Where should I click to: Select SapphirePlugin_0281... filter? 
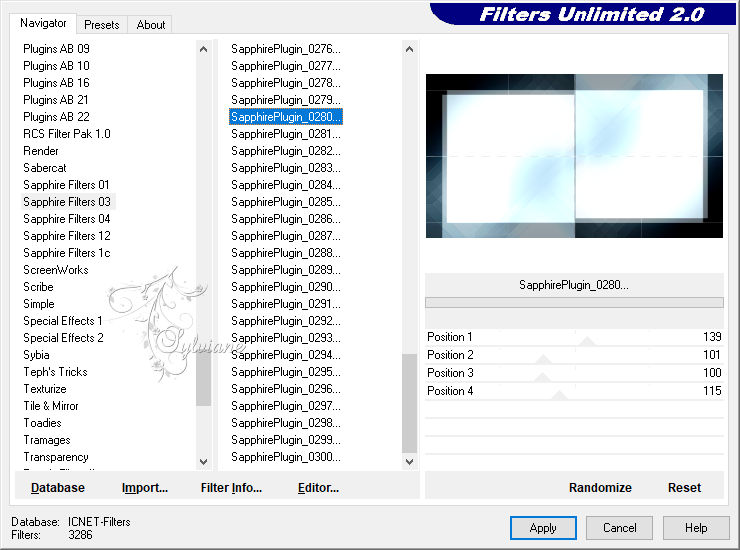point(286,134)
